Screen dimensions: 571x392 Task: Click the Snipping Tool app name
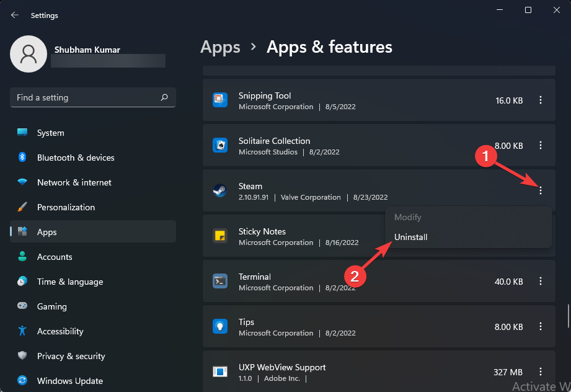tap(265, 96)
